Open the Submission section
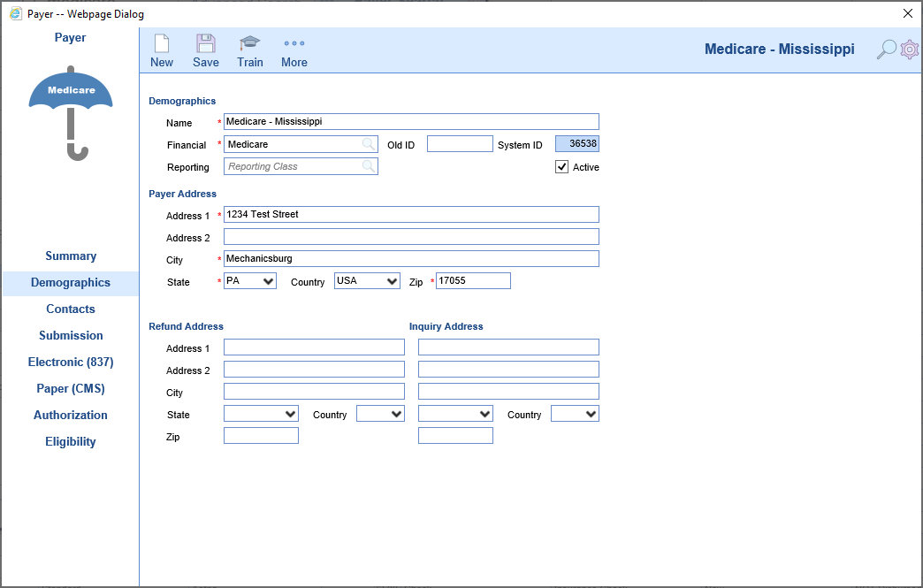 point(71,335)
